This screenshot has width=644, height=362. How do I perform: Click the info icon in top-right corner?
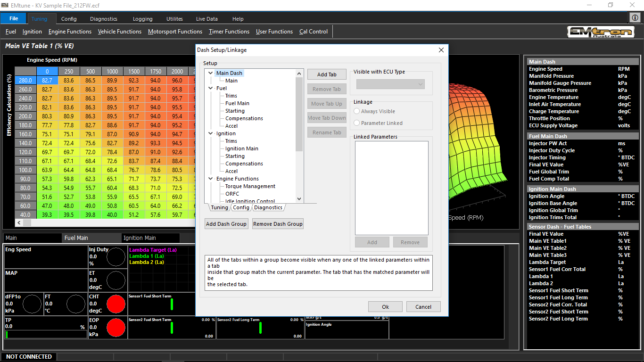coord(635,17)
